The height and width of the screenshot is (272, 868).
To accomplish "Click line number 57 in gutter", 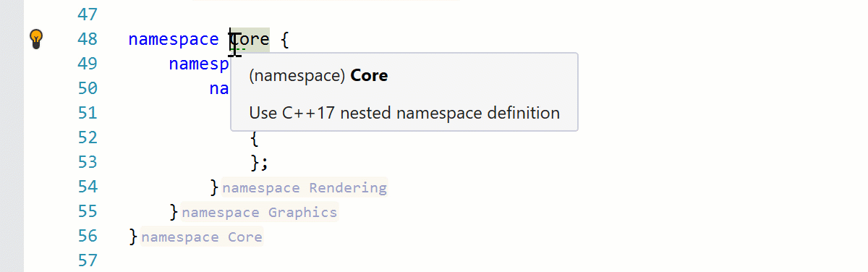I will click(x=87, y=260).
